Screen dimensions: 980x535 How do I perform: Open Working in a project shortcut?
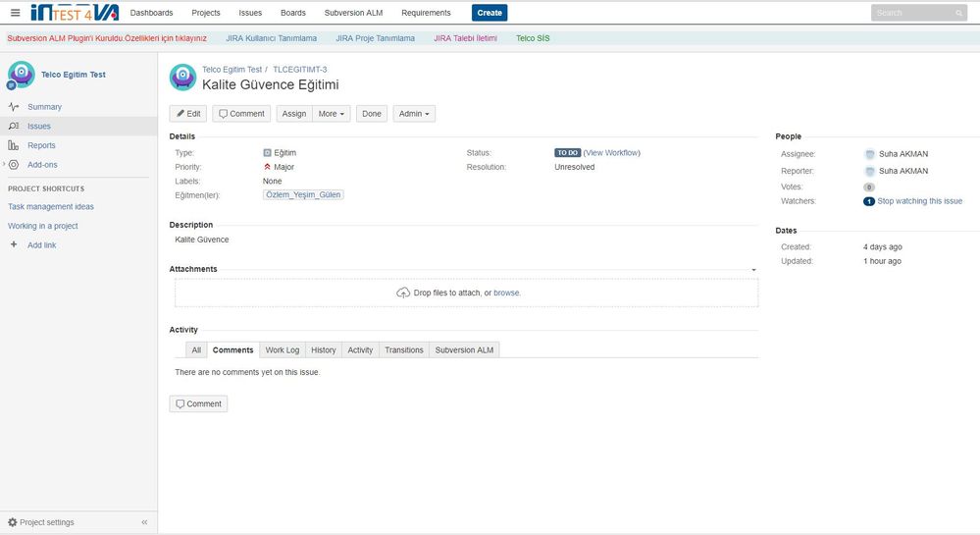tap(42, 226)
